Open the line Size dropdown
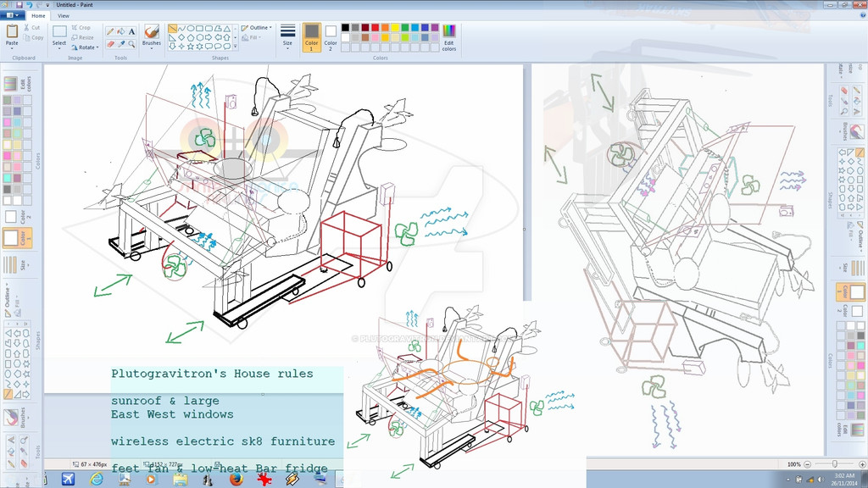 (x=287, y=36)
